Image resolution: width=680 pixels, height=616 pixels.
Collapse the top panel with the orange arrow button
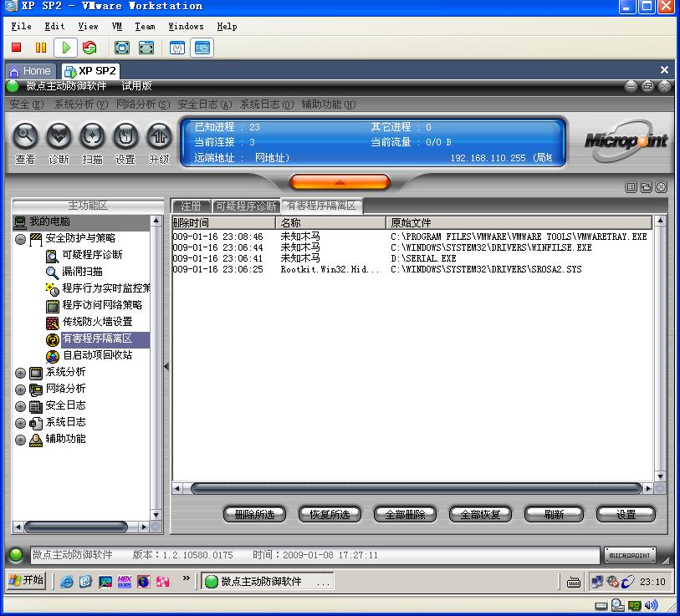[340, 182]
